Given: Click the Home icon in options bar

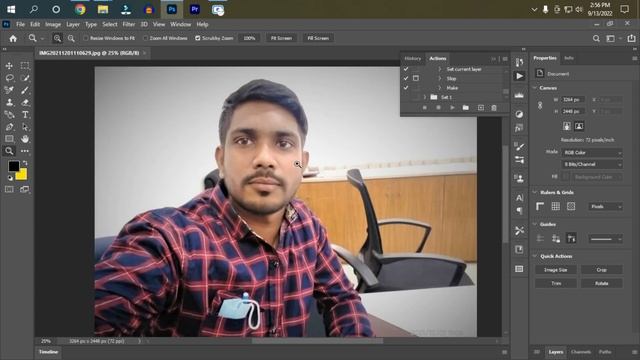Looking at the screenshot, I should [x=13, y=38].
